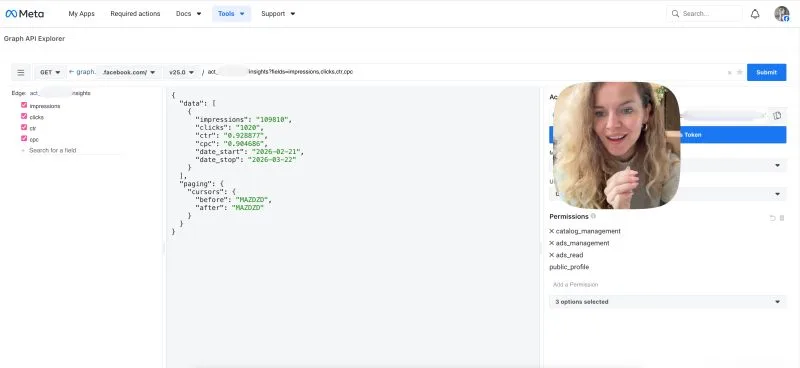The image size is (800, 368).
Task: Open Required actions page
Action: click(x=135, y=14)
